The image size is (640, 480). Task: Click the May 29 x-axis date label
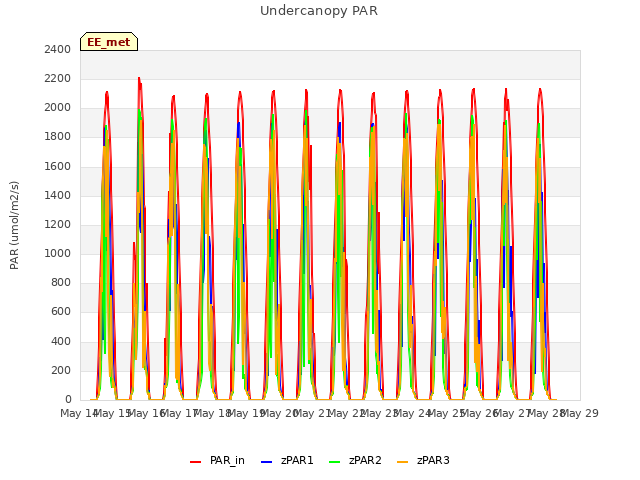click(x=580, y=413)
